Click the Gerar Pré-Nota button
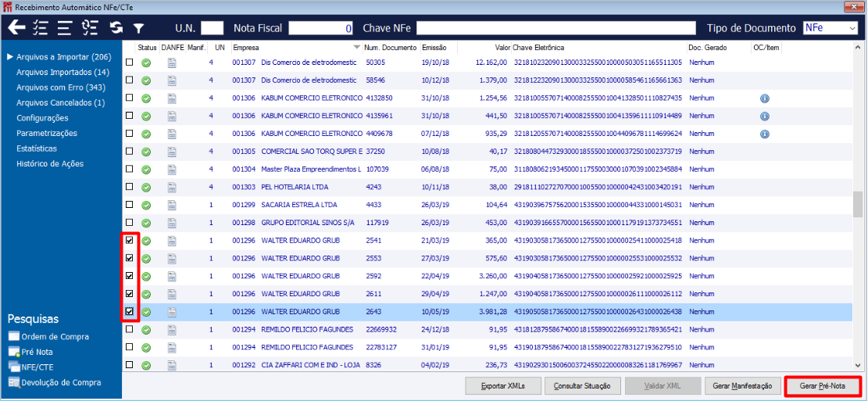Viewport: 868px width, 401px height. coord(822,385)
